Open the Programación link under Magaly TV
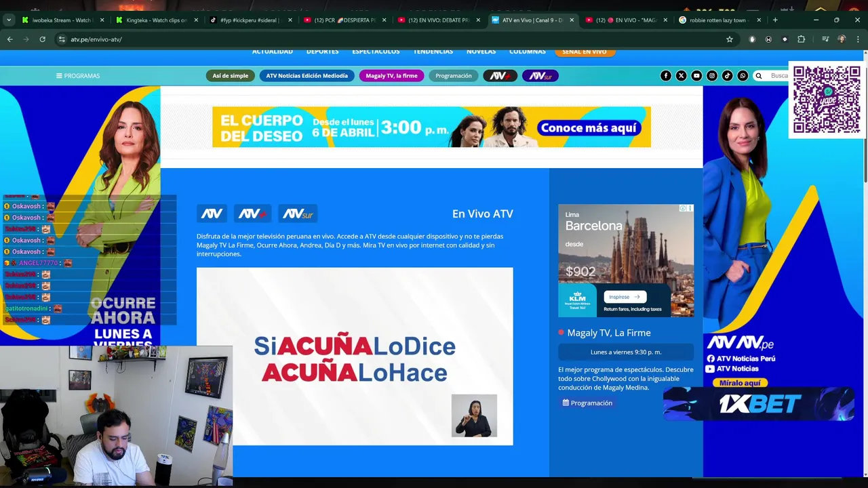Viewport: 868px width, 488px height. point(587,403)
